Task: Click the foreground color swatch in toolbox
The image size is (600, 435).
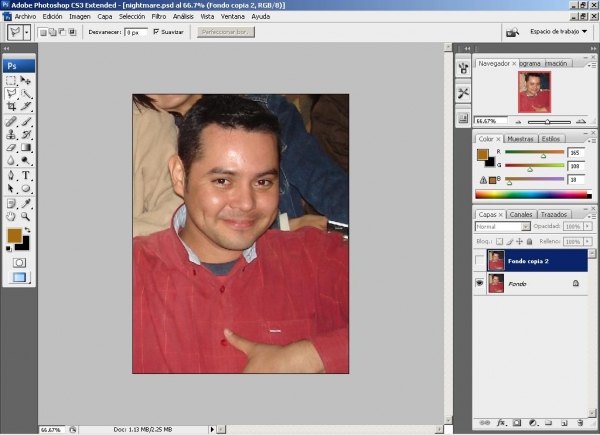Action: click(14, 235)
